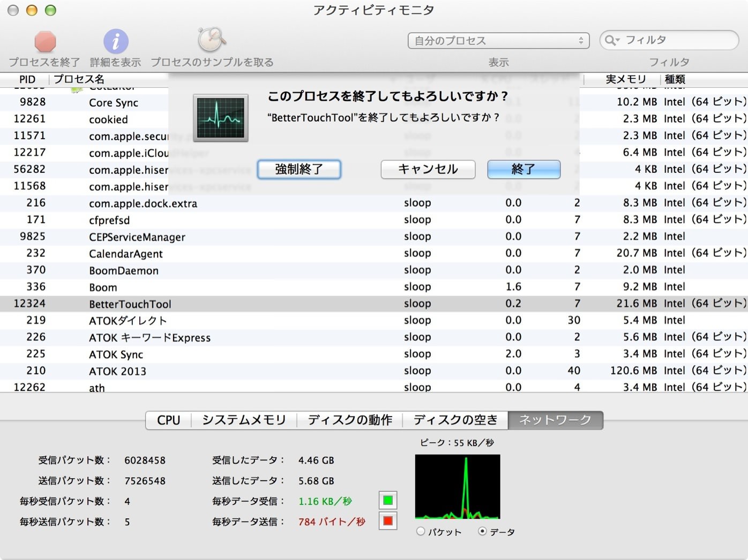Select the CalendarAgent process row

(x=374, y=253)
